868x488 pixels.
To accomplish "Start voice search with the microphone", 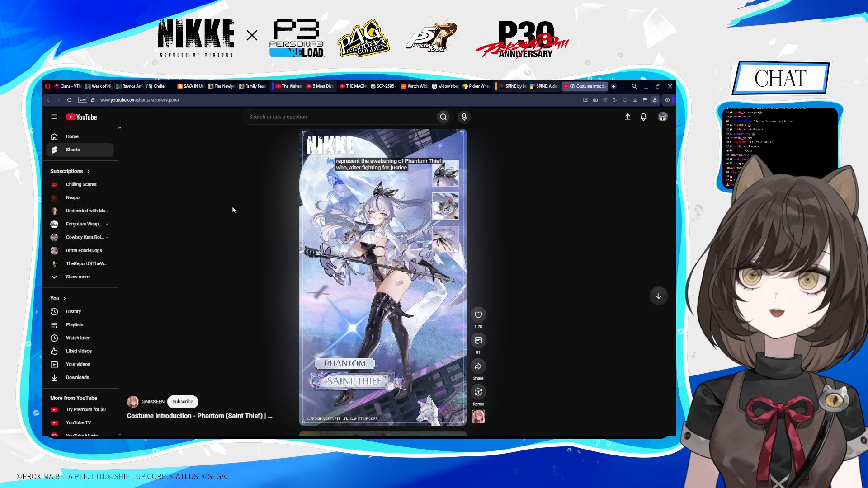I will [464, 117].
